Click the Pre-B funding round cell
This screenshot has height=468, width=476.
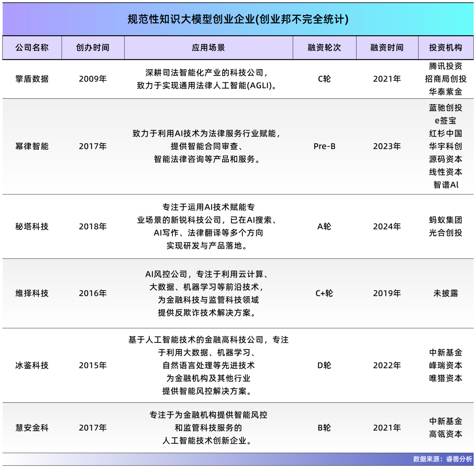coord(325,146)
